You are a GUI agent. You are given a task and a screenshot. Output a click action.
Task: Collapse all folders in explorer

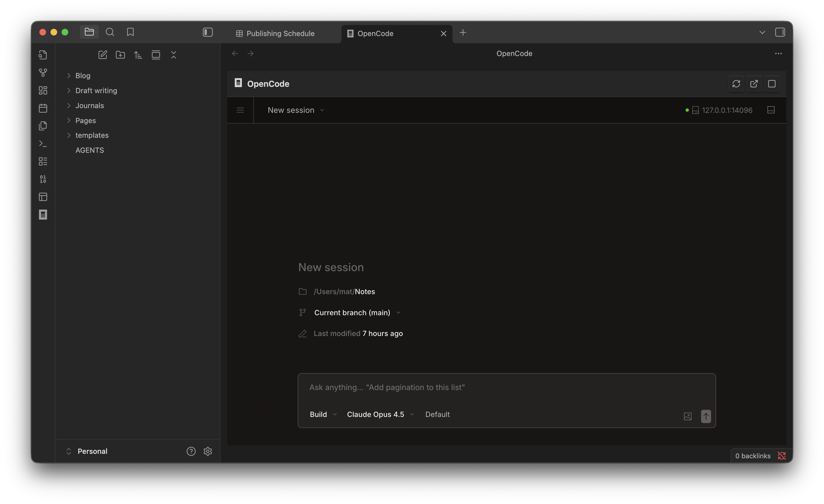pyautogui.click(x=174, y=55)
